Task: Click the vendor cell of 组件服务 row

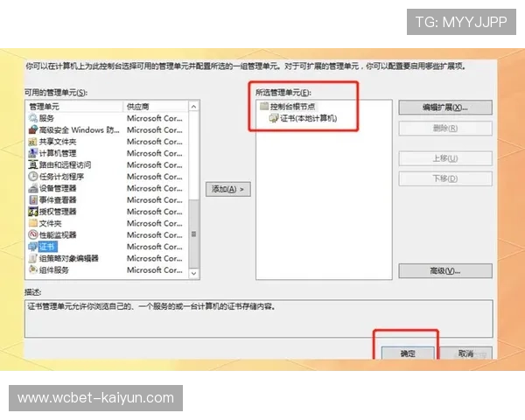Action: pos(155,270)
